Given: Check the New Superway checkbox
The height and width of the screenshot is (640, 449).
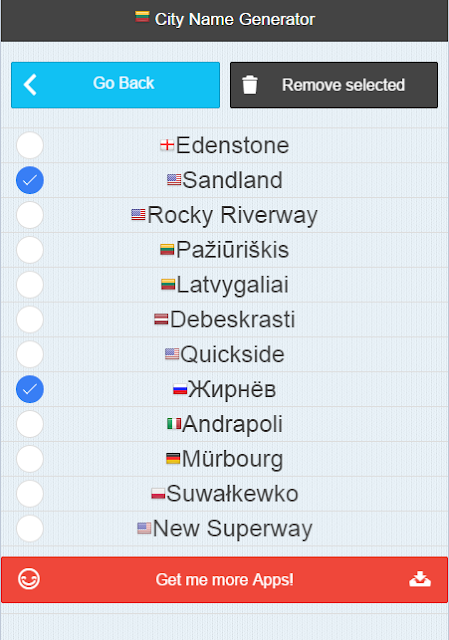Looking at the screenshot, I should [30, 529].
